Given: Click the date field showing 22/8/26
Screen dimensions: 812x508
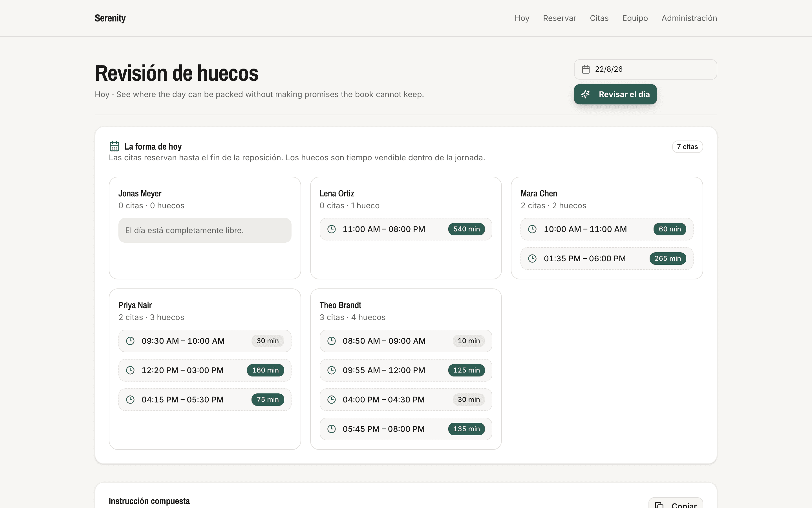Looking at the screenshot, I should point(645,69).
